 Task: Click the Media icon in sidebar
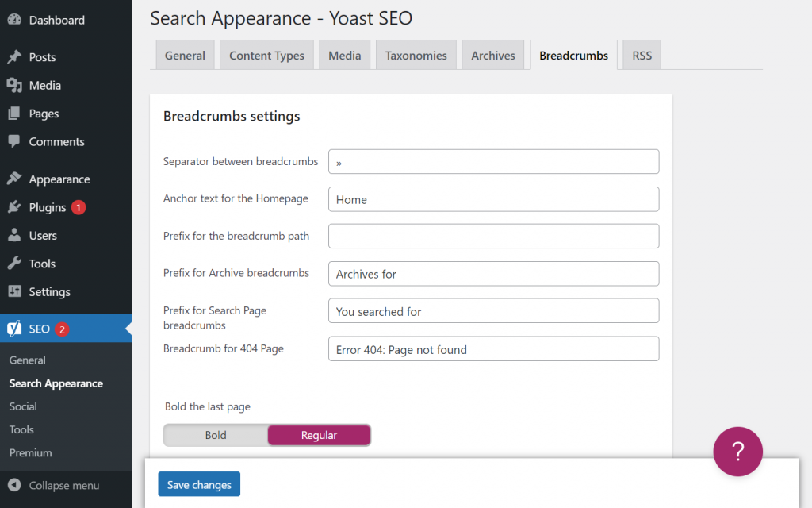[x=14, y=85]
